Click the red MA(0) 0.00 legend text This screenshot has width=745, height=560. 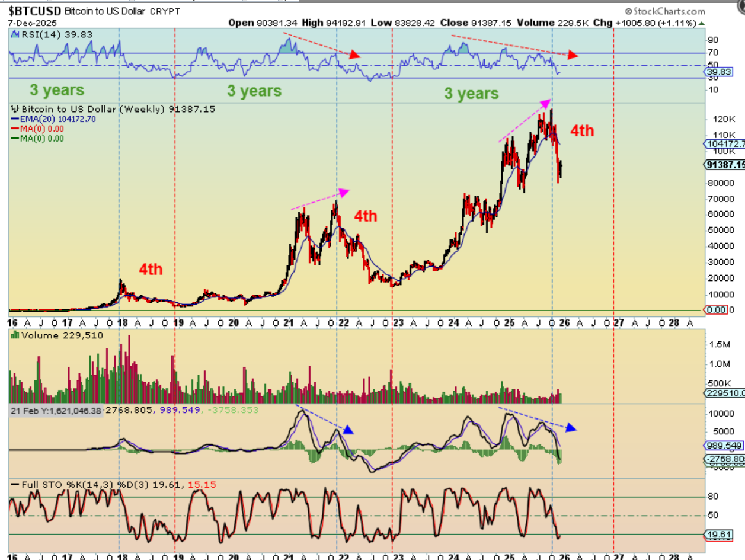[x=43, y=129]
